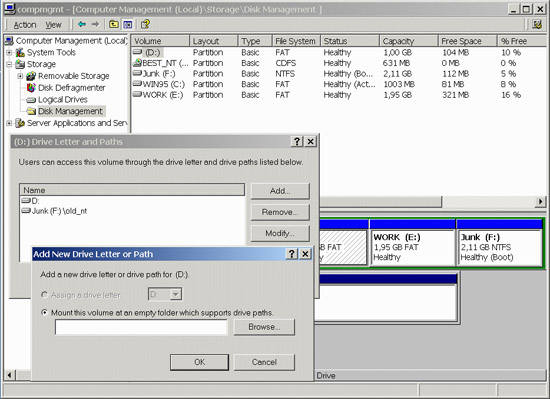Click 321 MB free space in WORK row

click(455, 95)
